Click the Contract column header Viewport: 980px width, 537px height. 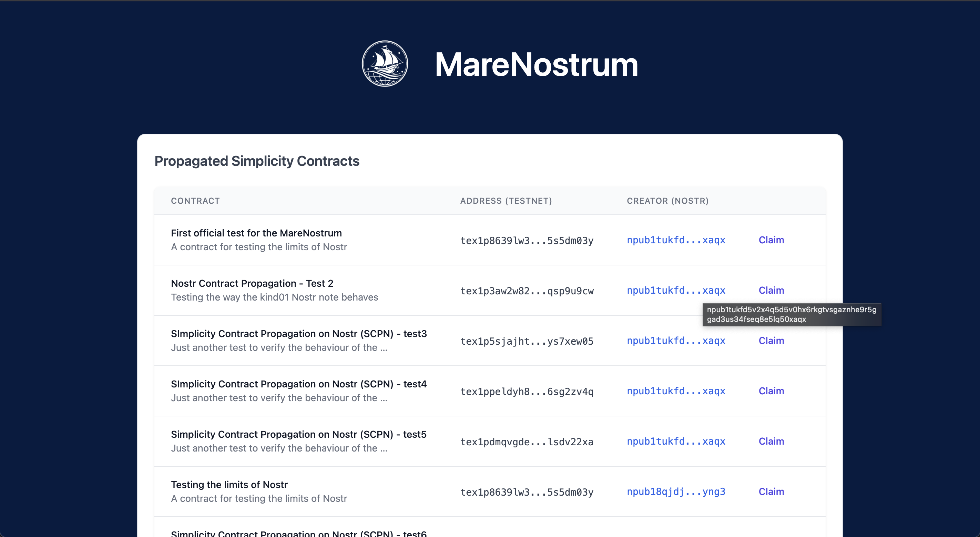pyautogui.click(x=195, y=201)
